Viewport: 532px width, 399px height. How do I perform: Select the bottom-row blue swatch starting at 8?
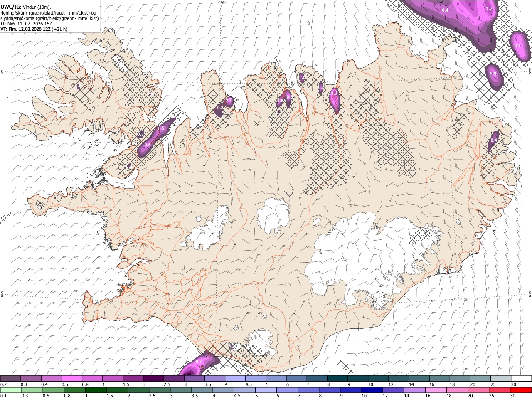click(x=330, y=390)
